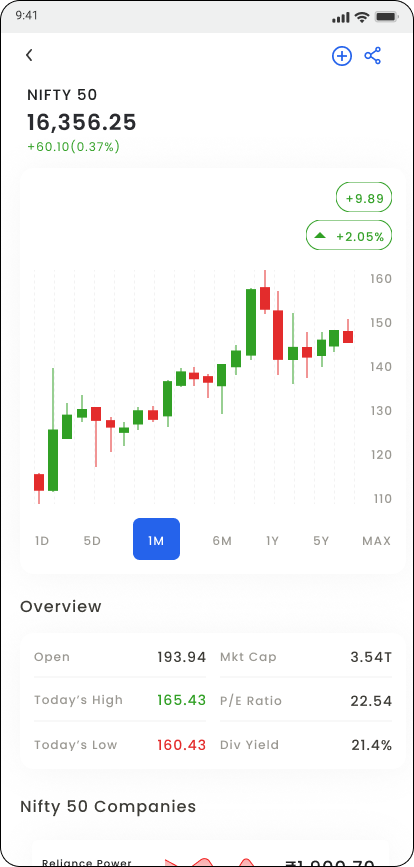Tap the Today's High value 165.43
This screenshot has width=414, height=867.
181,700
